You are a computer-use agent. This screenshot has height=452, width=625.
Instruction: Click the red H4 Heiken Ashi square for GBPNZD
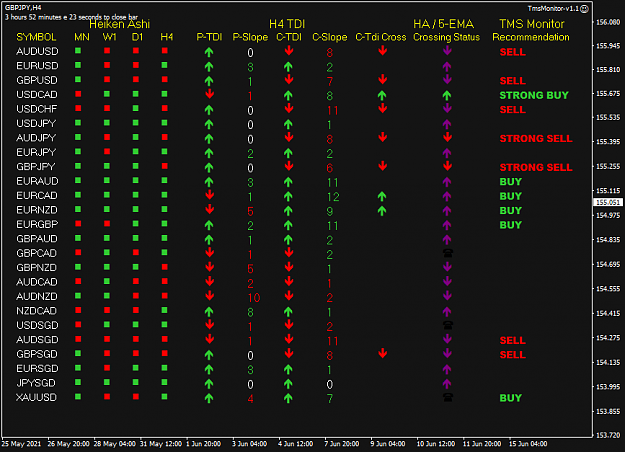[165, 267]
